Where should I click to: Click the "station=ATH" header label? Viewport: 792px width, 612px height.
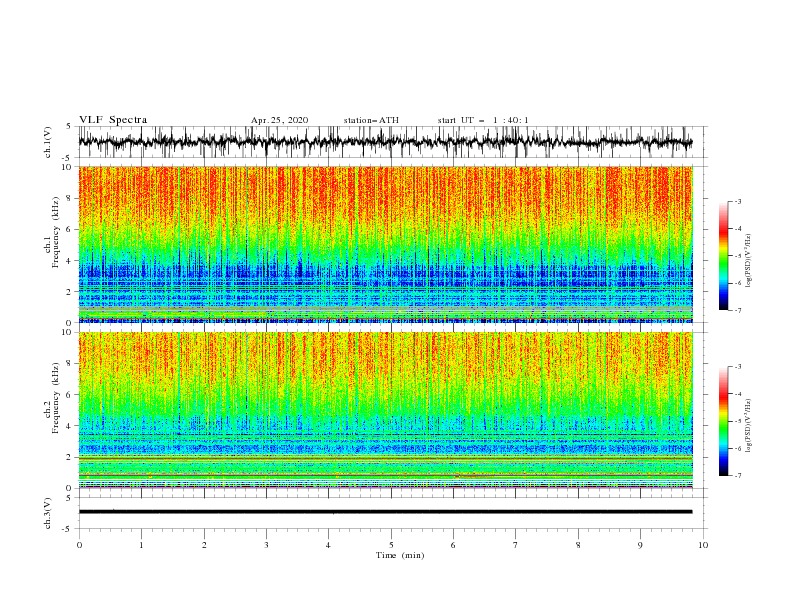click(371, 120)
